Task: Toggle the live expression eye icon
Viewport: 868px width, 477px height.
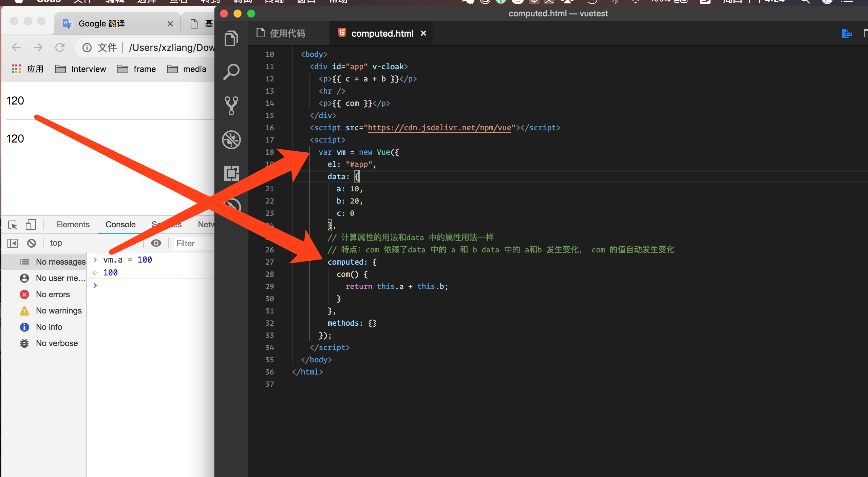Action: pos(156,243)
